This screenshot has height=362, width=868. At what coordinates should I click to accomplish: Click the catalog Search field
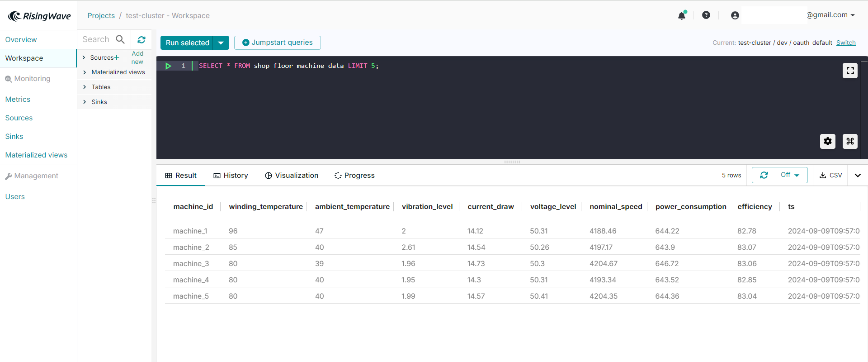coord(97,40)
